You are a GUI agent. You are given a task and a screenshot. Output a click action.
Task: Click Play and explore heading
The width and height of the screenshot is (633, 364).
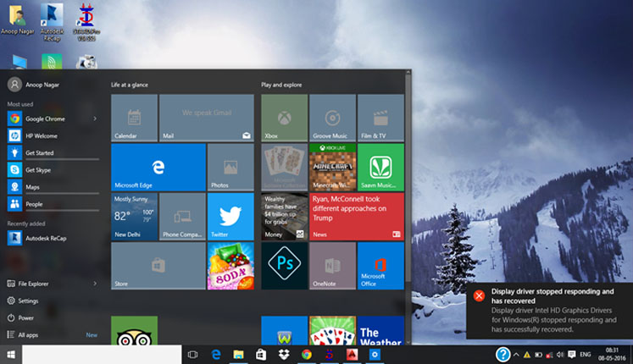[281, 85]
